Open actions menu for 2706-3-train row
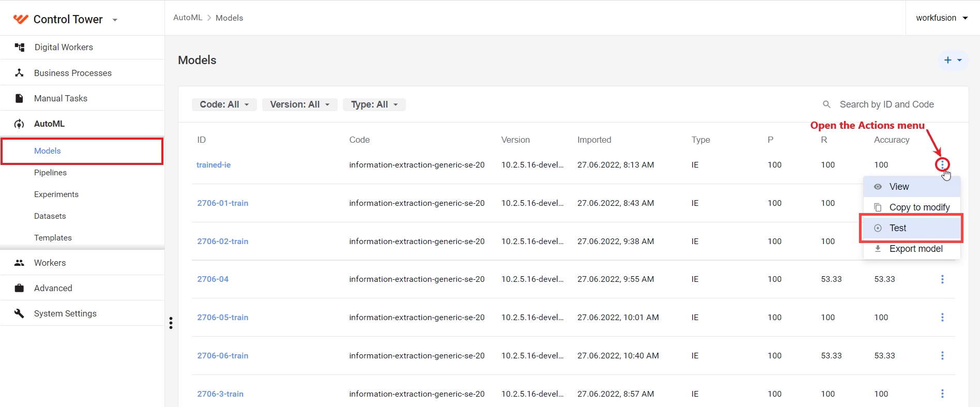Image resolution: width=980 pixels, height=407 pixels. tap(942, 394)
